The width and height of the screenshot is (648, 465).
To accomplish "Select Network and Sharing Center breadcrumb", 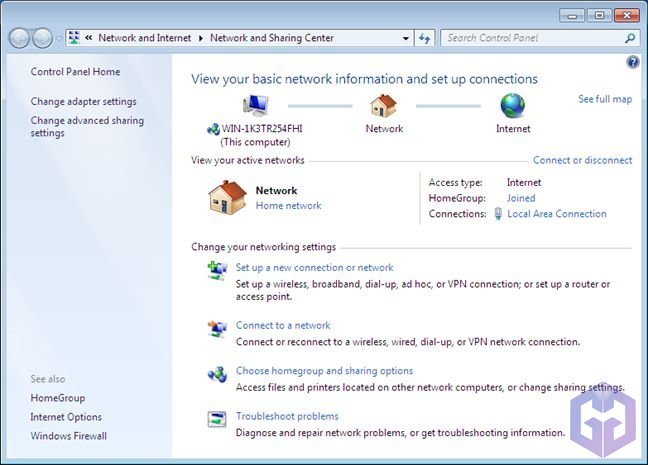I will click(x=272, y=38).
